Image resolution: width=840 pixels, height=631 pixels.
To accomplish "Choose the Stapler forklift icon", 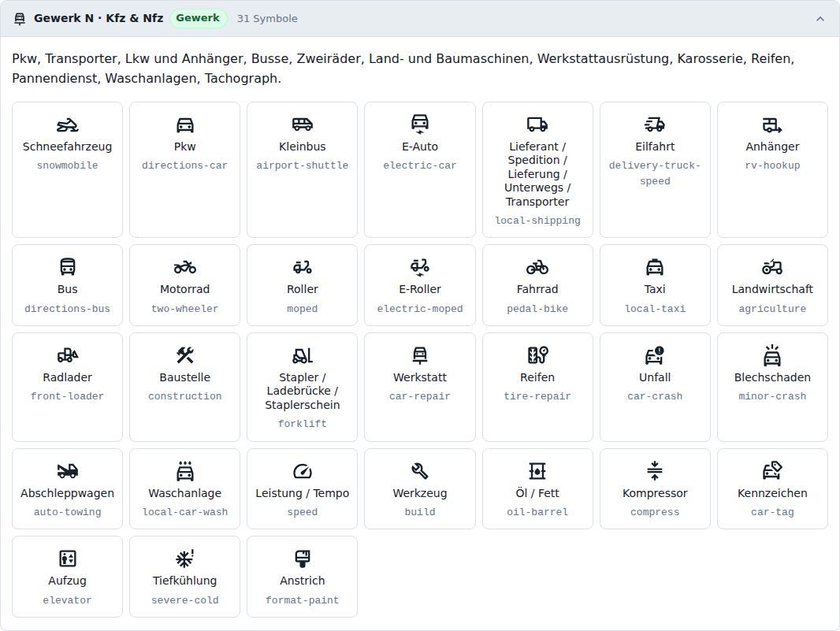I will click(x=302, y=354).
